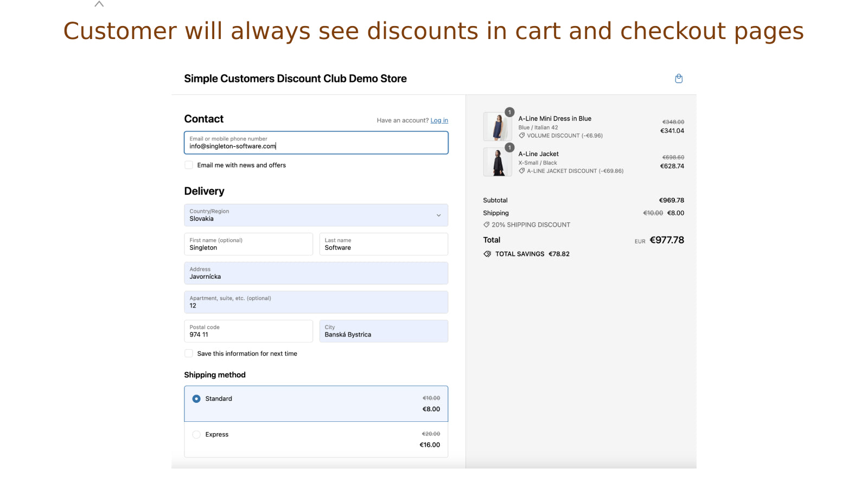The height and width of the screenshot is (488, 868).
Task: Open the Contact section heading
Action: [x=203, y=119]
